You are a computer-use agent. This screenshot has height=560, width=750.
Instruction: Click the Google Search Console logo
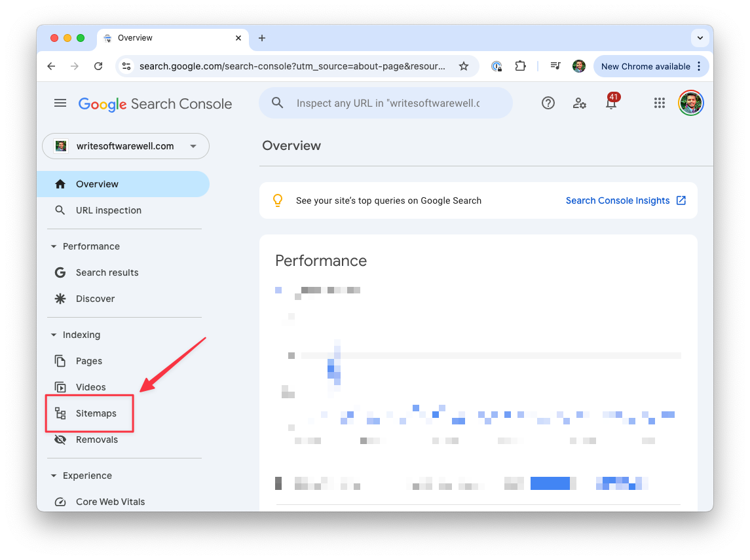click(155, 103)
